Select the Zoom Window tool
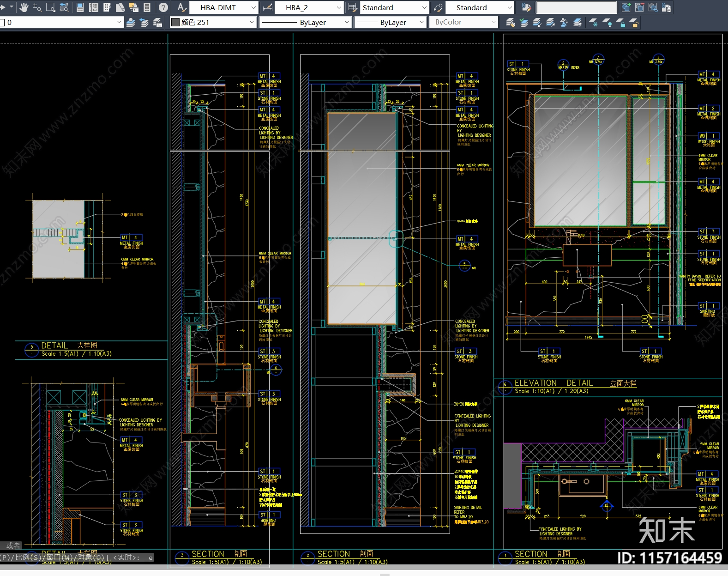The width and height of the screenshot is (728, 576). pos(51,7)
